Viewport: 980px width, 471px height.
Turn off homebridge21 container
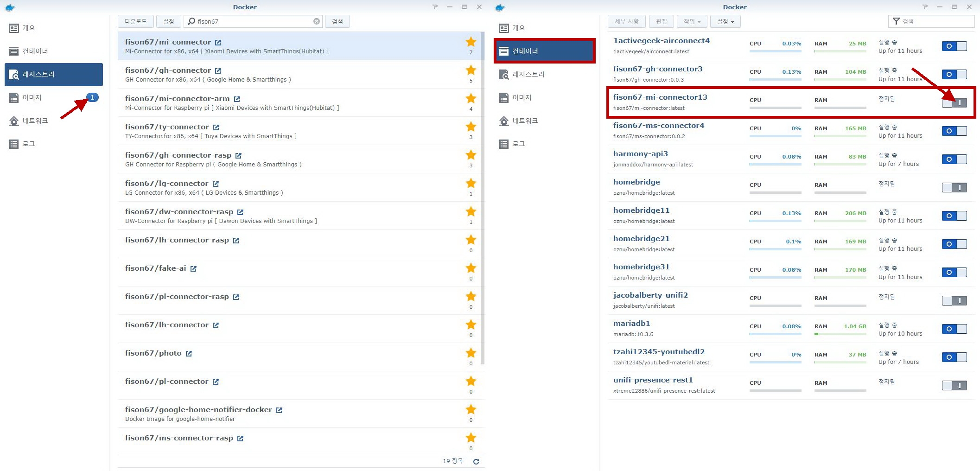(x=954, y=244)
